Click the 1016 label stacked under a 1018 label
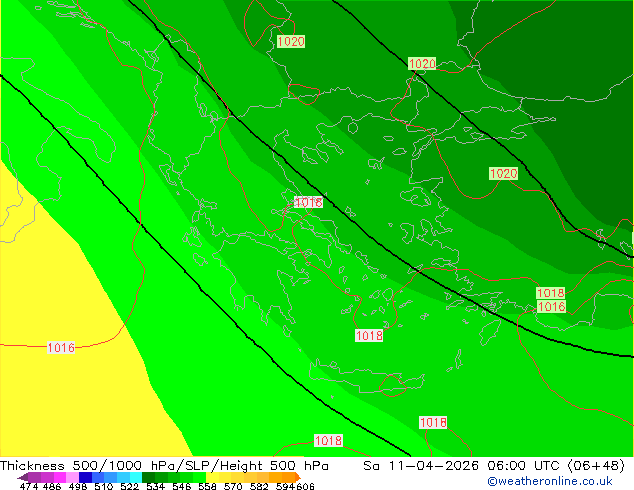The width and height of the screenshot is (634, 490). pos(552,306)
